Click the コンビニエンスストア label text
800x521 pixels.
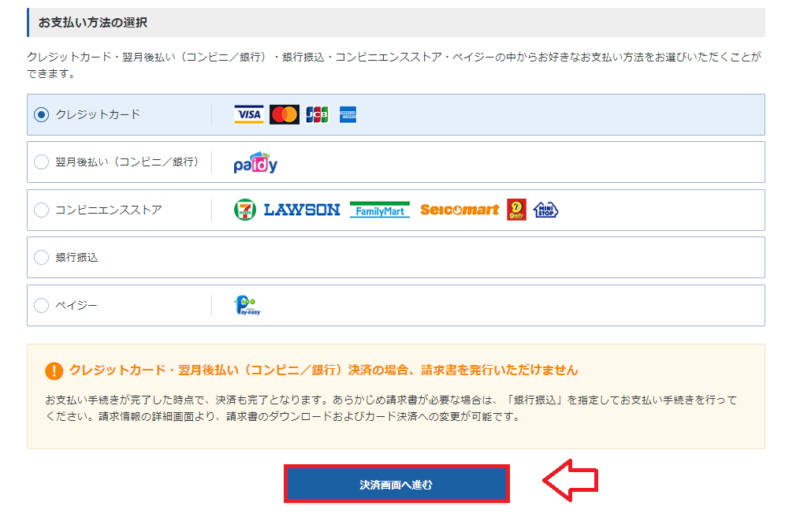[x=109, y=210]
